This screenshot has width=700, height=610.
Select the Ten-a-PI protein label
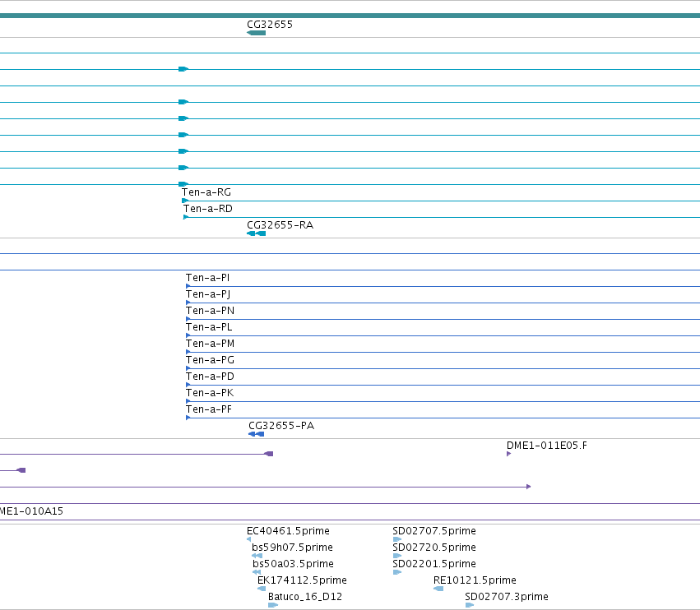(x=207, y=278)
